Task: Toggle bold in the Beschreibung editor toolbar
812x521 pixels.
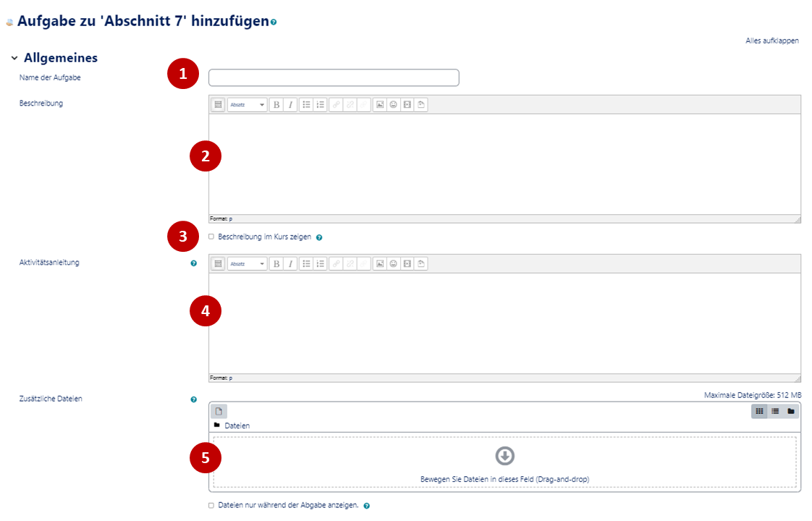Action: (276, 105)
